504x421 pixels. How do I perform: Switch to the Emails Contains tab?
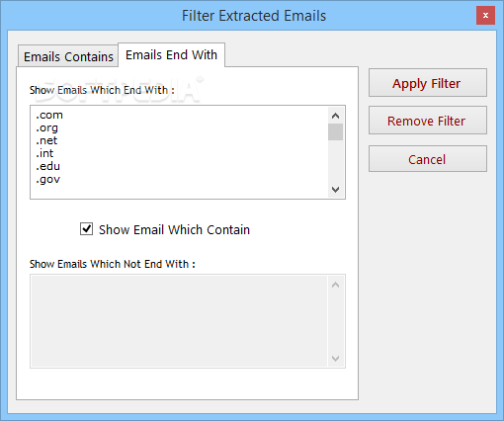tap(68, 56)
